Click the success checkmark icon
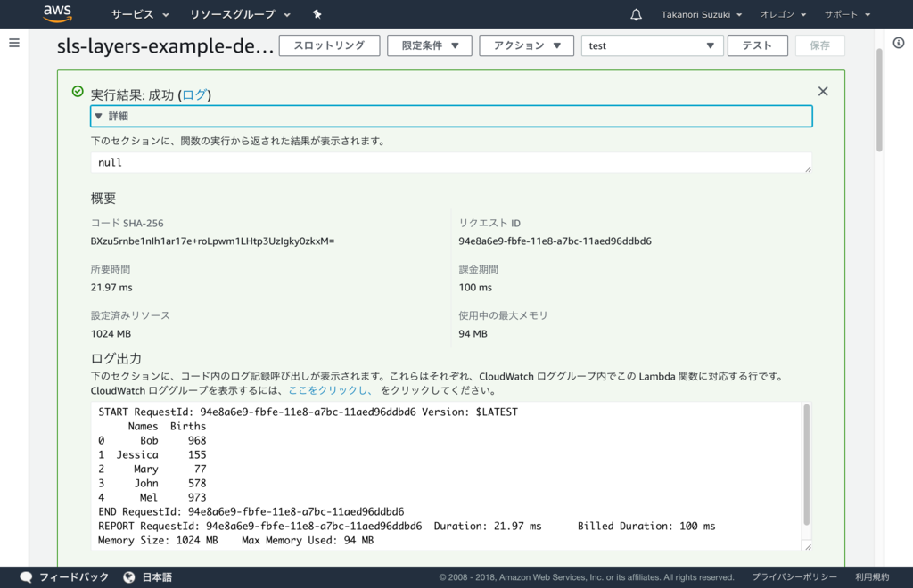The height and width of the screenshot is (588, 913). [78, 91]
